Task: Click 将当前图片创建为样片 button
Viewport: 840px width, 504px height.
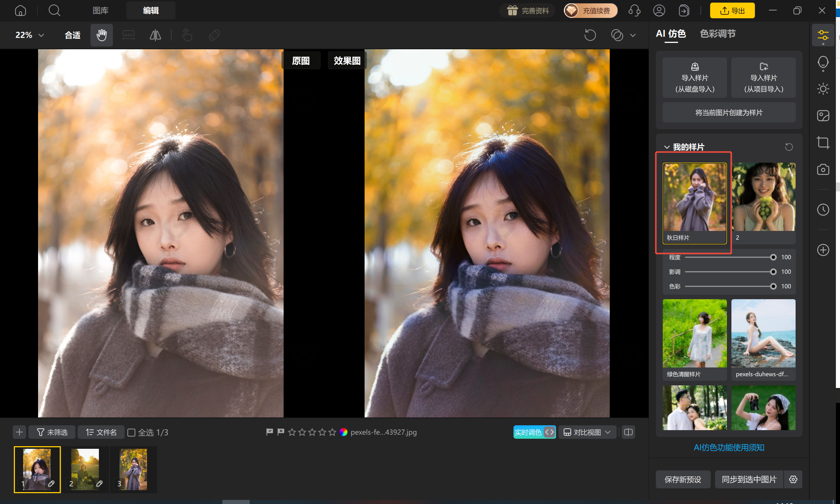Action: click(x=729, y=113)
